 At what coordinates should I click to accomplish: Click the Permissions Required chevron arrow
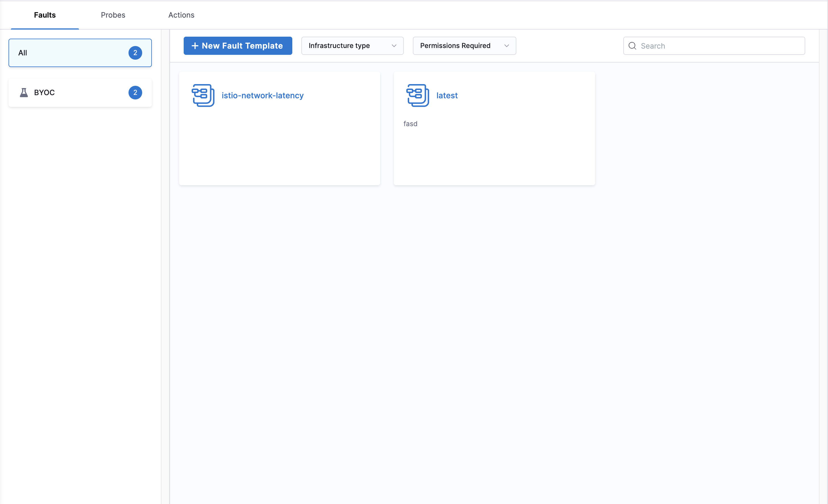pyautogui.click(x=506, y=46)
